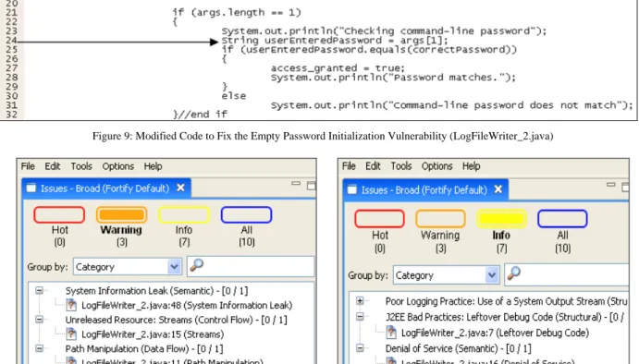The image size is (639, 364).
Task: Click the Info (7) label in right window
Action: [x=501, y=241]
